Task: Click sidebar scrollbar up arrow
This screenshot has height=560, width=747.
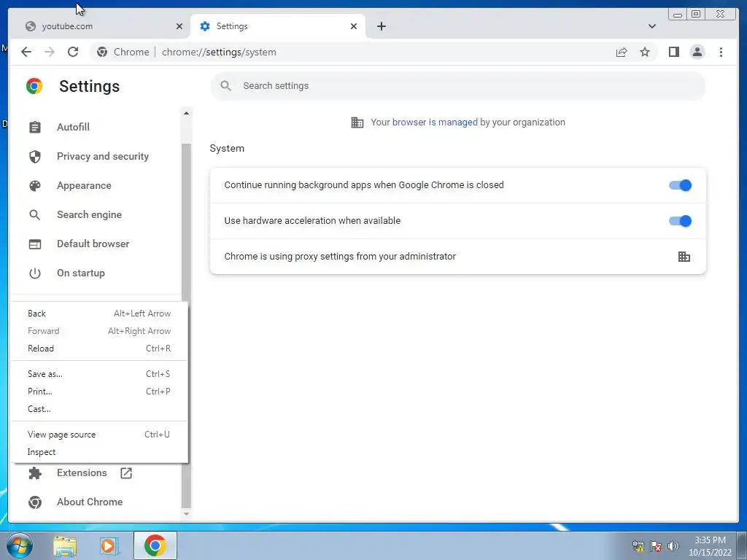Action: tap(186, 113)
